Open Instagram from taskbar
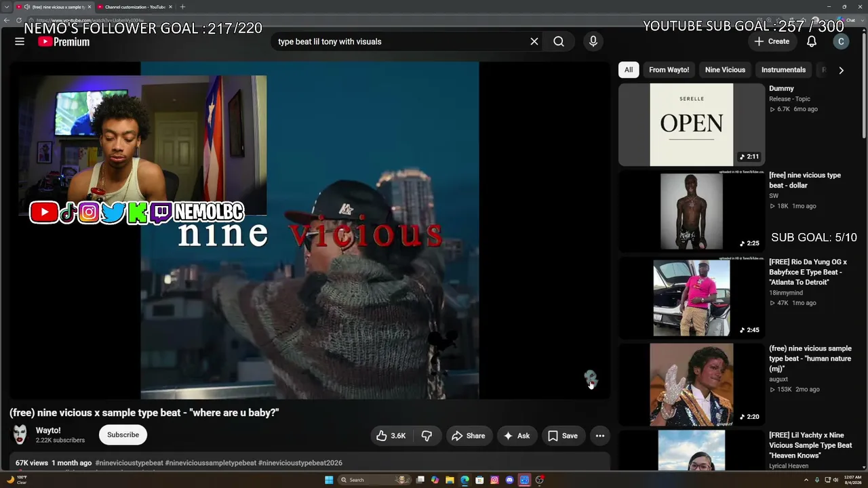Viewport: 868px width, 488px height. tap(494, 480)
